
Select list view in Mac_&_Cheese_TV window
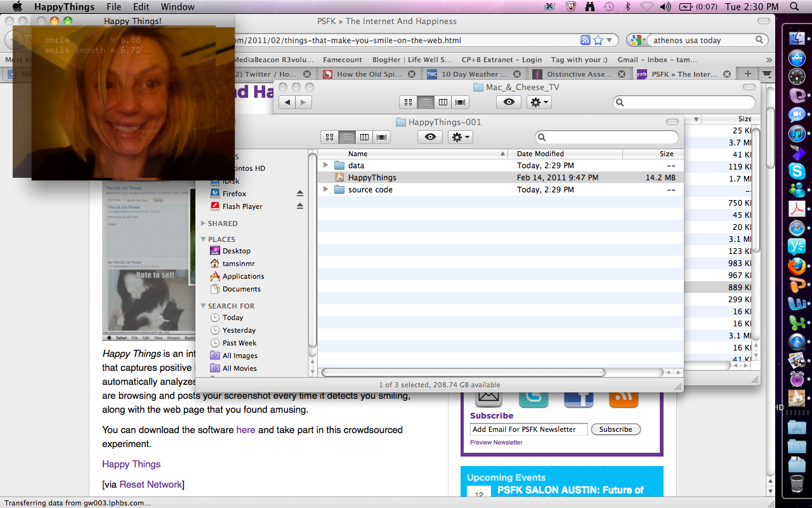pyautogui.click(x=425, y=102)
